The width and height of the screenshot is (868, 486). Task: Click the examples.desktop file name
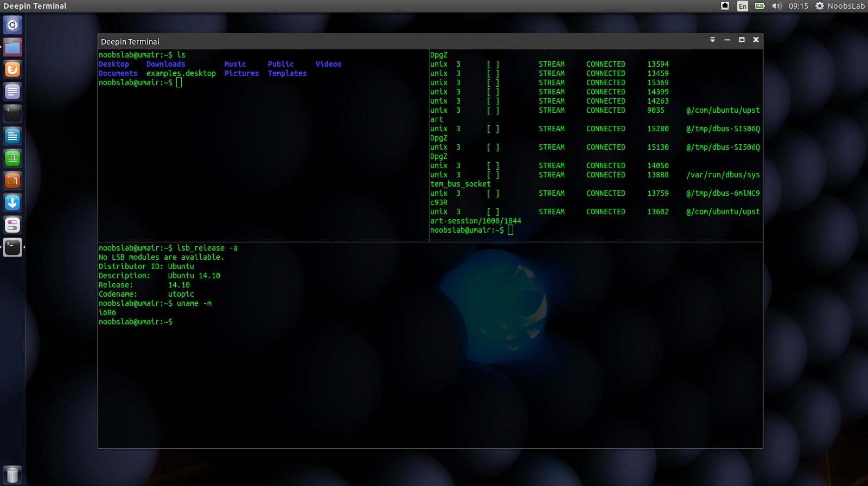(x=181, y=73)
